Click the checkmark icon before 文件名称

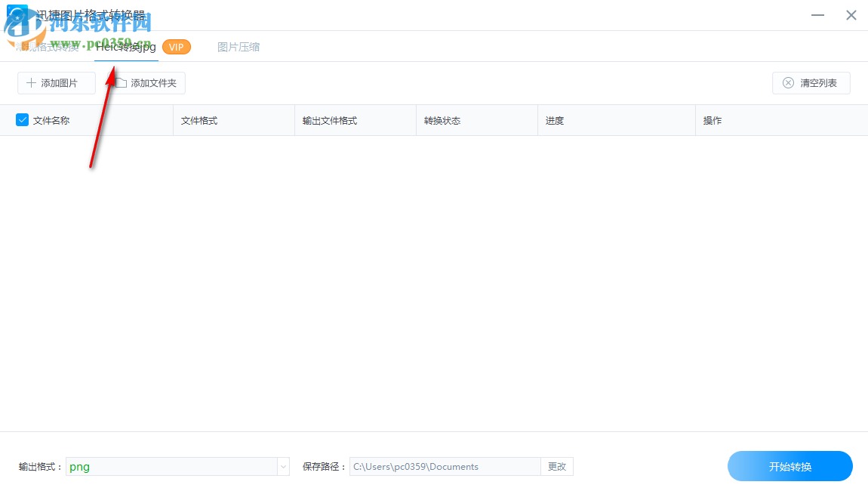20,119
